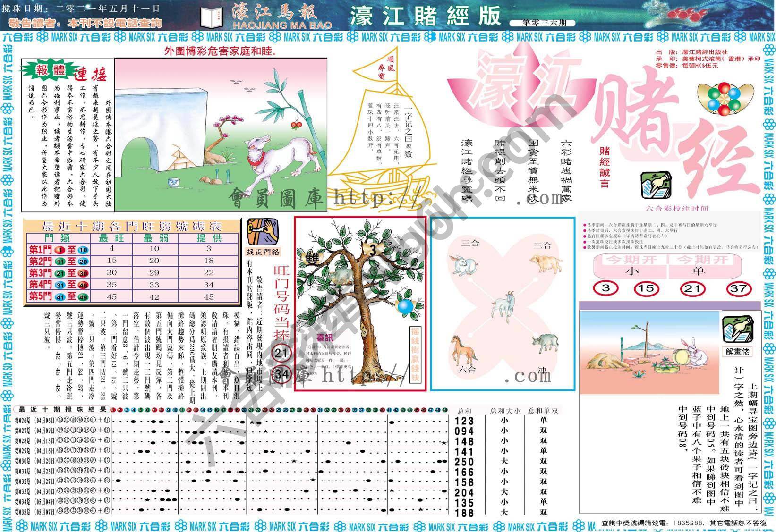Screen dimensions: 776x532
Task: Click the 最旺 value 30 in 第3門 row
Action: click(x=112, y=272)
